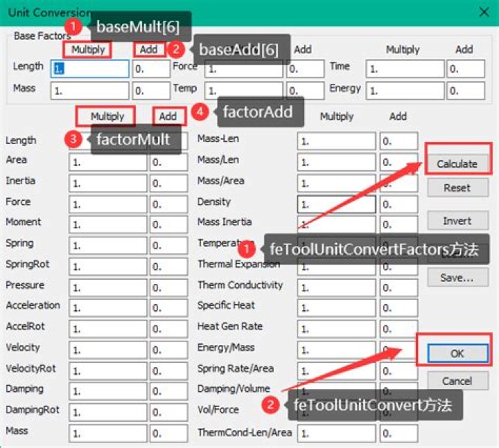Click the Base Factors Time Multiply field
This screenshot has width=499, height=448.
[405, 69]
